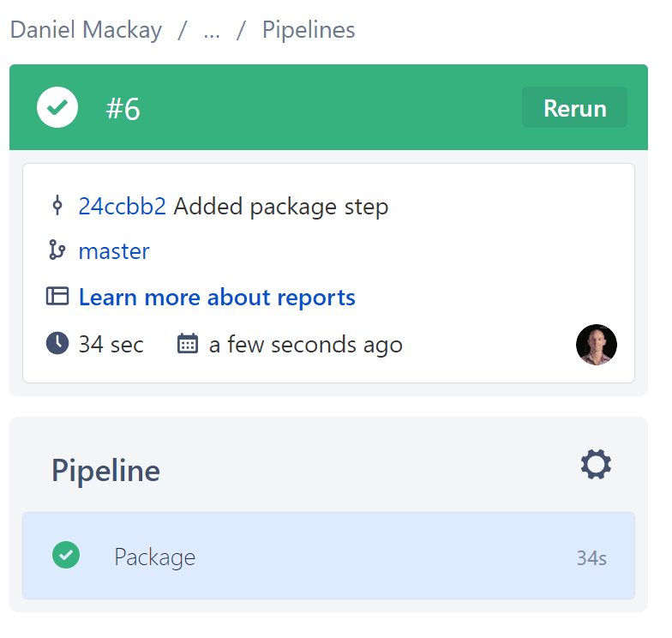This screenshot has width=672, height=638.
Task: Click the user avatar photo
Action: [597, 345]
